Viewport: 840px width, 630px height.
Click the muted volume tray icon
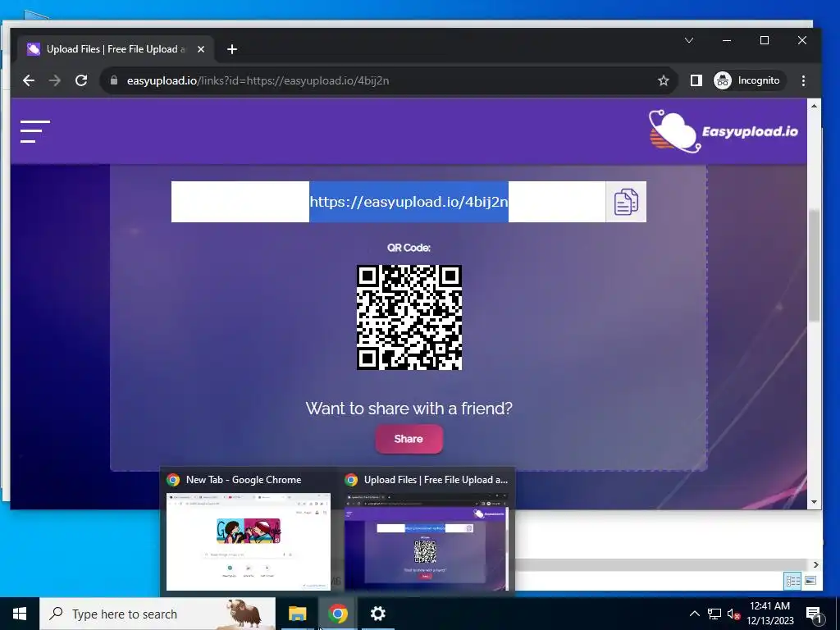(x=733, y=614)
